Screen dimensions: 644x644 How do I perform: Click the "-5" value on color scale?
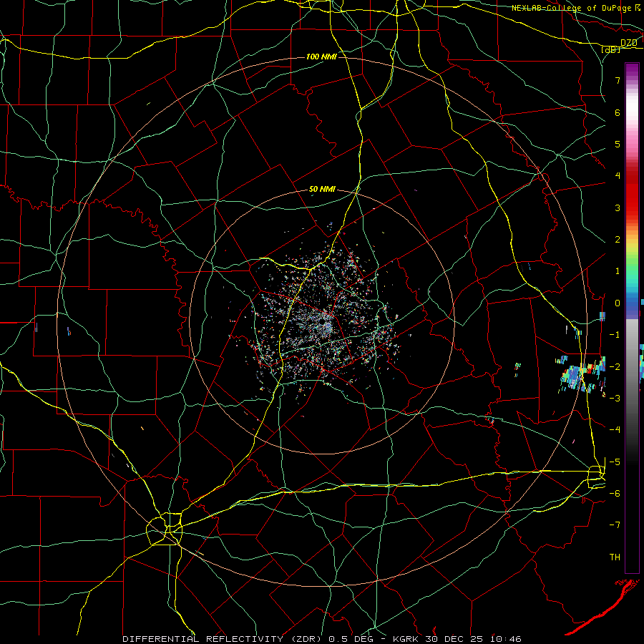615,462
